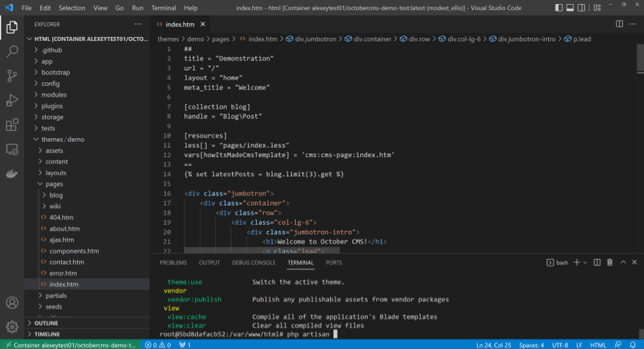Screen dimensions: 644x349
Task: Click Ln 24, Col 25 in status bar
Action: 493,345
